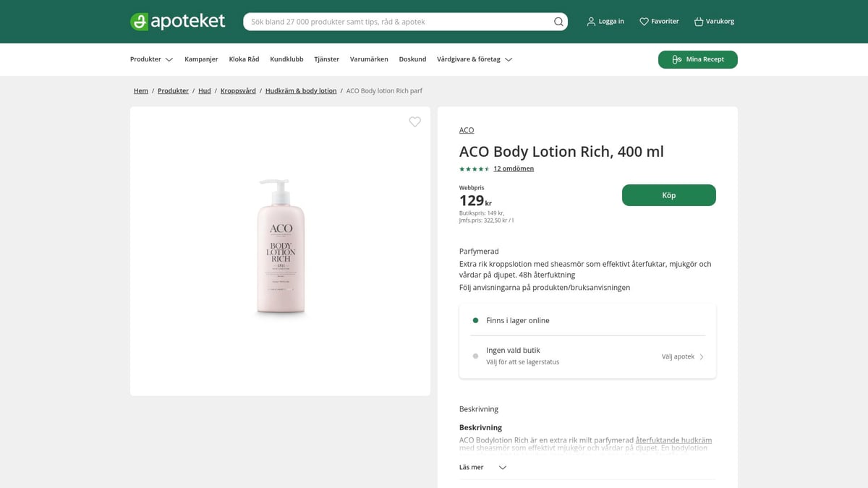Click the Köp button

pos(669,195)
